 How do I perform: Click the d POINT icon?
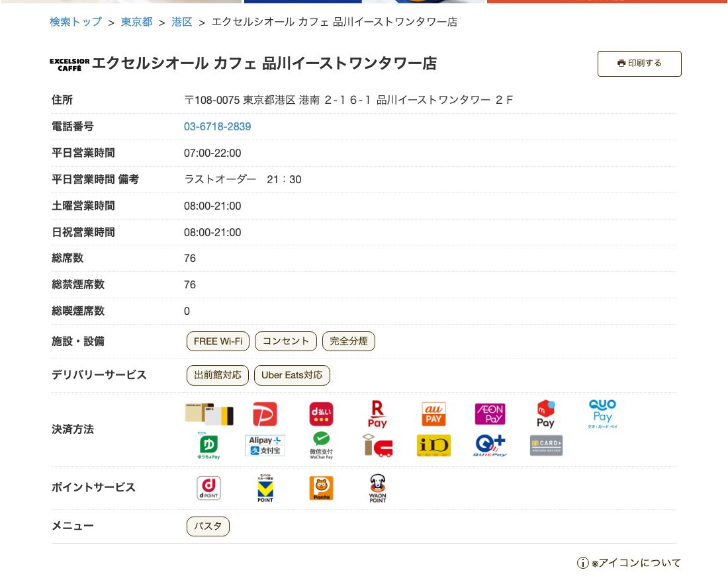click(x=208, y=488)
